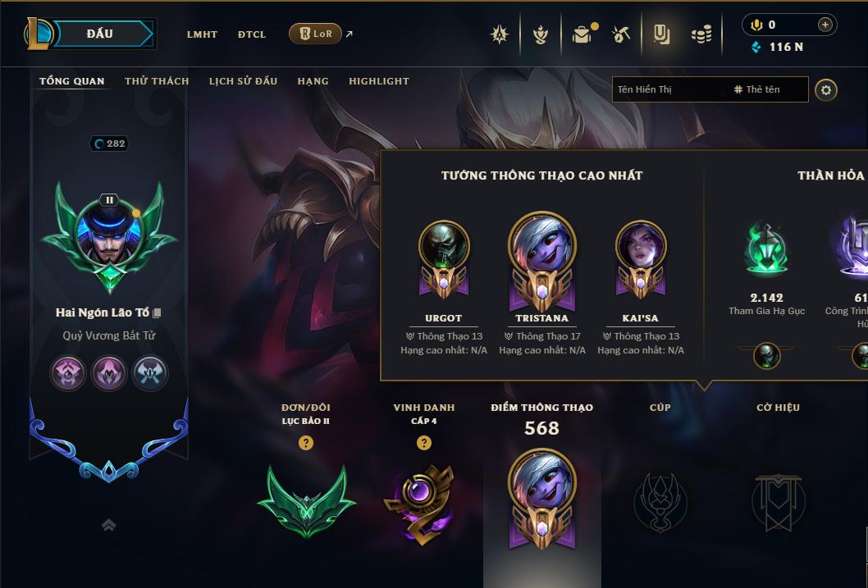
Task: Open the Collection backpack icon
Action: point(582,34)
